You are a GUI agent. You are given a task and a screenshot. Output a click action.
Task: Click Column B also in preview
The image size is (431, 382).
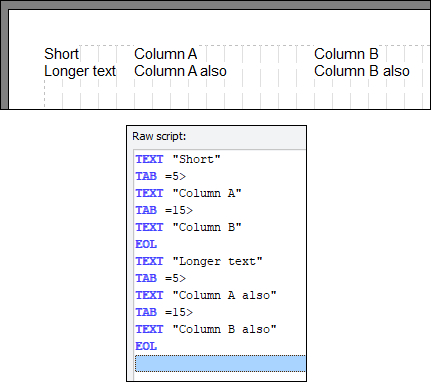[362, 71]
